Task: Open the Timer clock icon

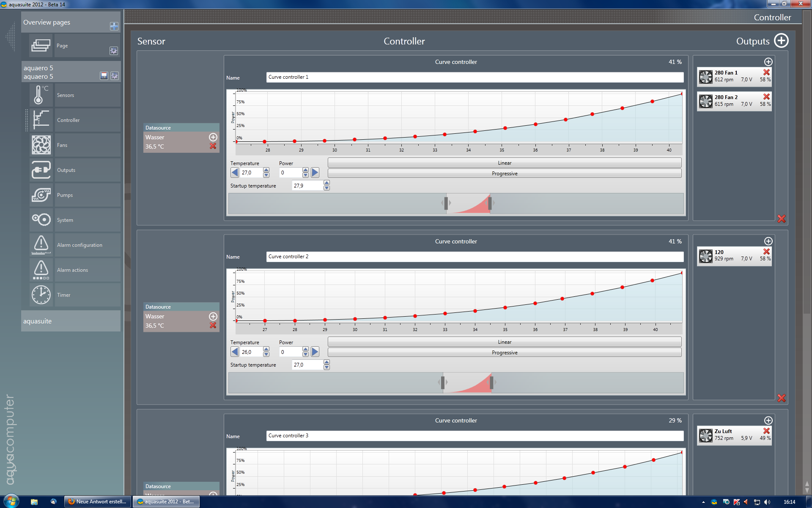Action: coord(41,295)
